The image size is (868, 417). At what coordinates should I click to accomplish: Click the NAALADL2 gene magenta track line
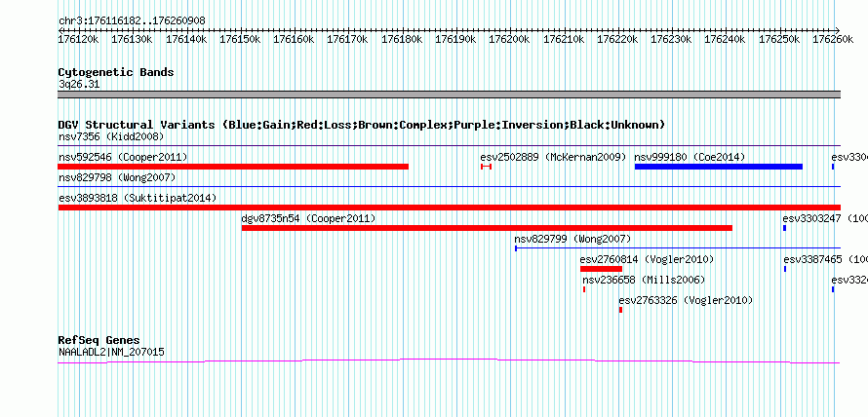point(449,361)
